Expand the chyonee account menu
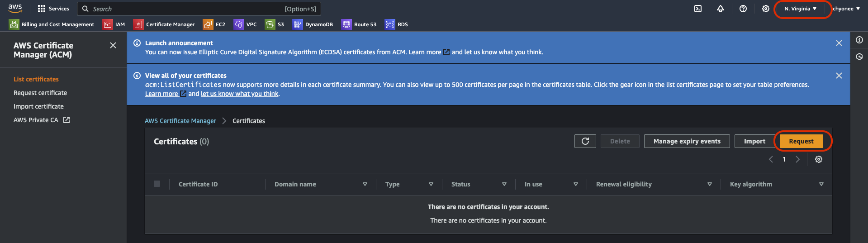This screenshot has height=243, width=868. click(846, 9)
